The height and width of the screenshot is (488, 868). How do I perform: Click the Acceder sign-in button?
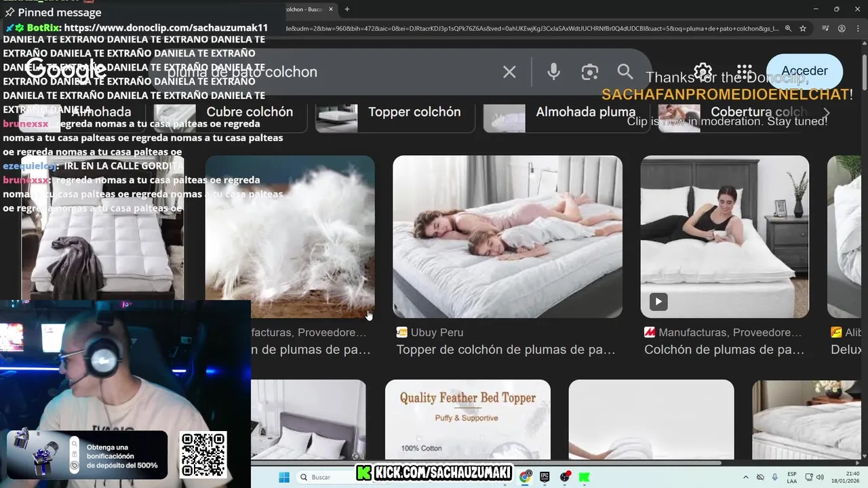(x=804, y=71)
